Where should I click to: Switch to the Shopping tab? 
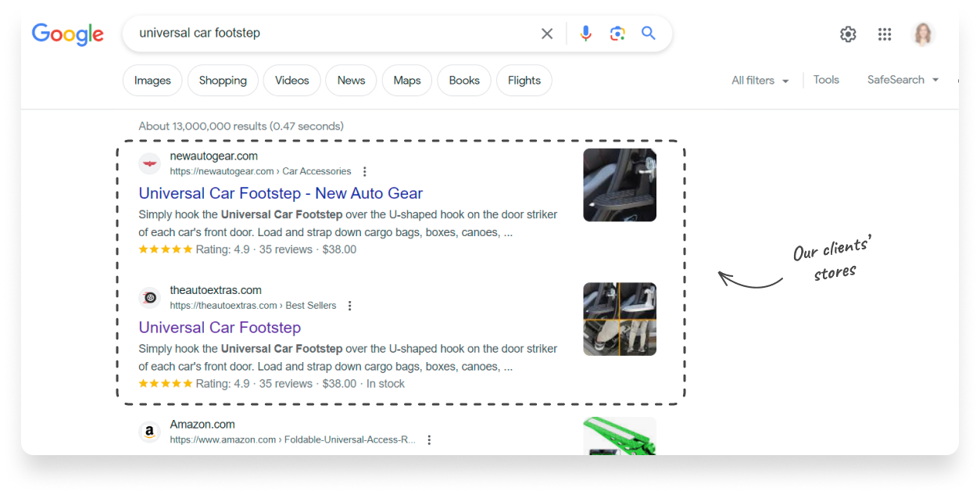pos(223,81)
